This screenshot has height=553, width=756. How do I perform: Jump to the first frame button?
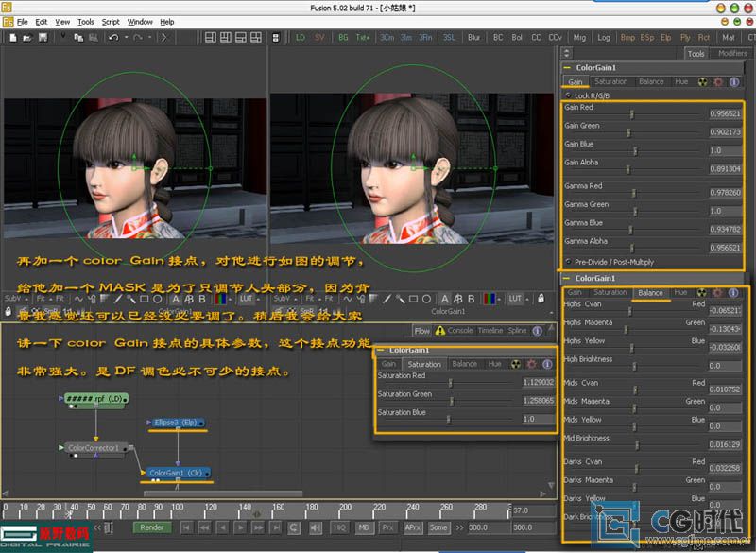coord(186,527)
